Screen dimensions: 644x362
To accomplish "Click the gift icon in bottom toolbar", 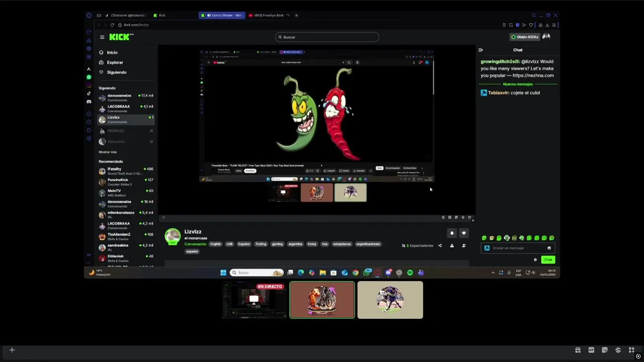I will coord(578,350).
